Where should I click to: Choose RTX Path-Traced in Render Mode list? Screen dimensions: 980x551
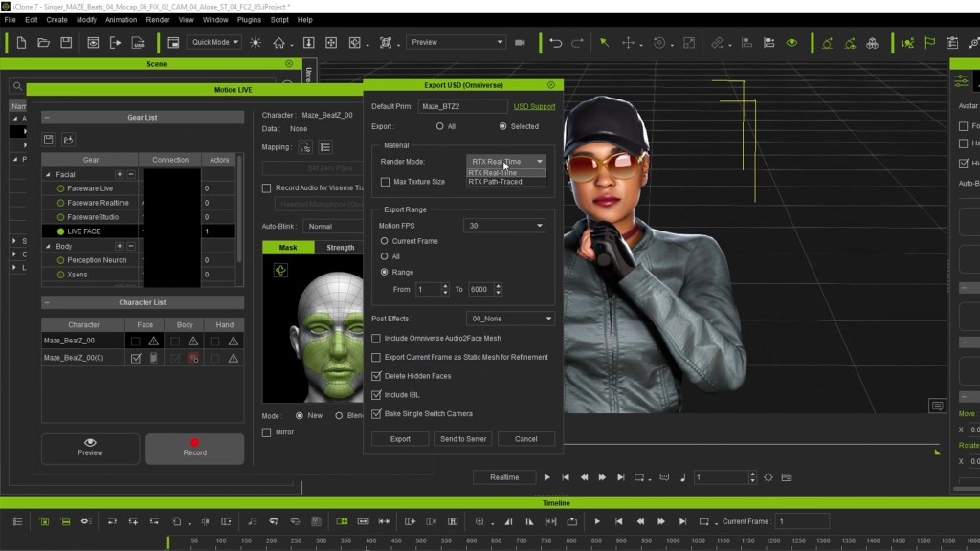click(x=496, y=182)
